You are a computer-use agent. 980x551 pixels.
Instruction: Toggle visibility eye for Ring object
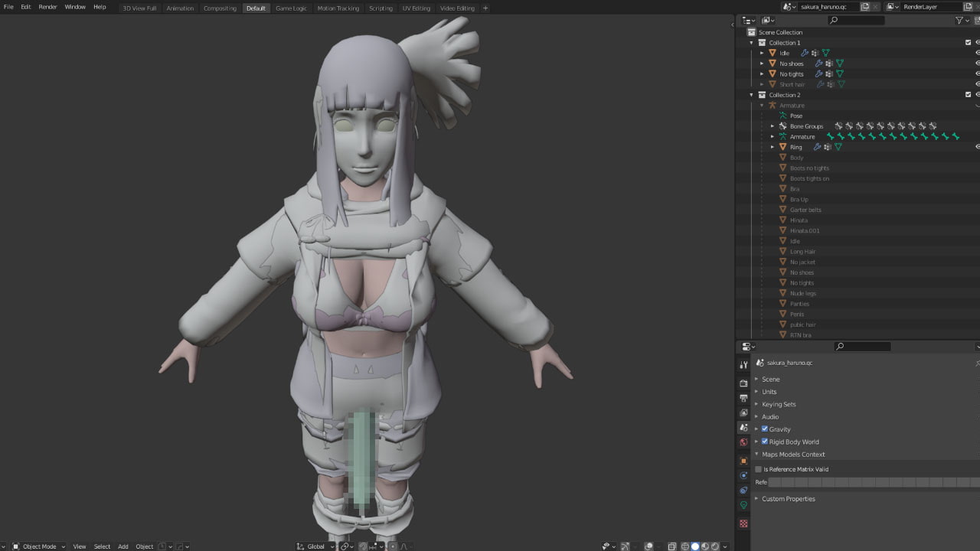point(977,147)
